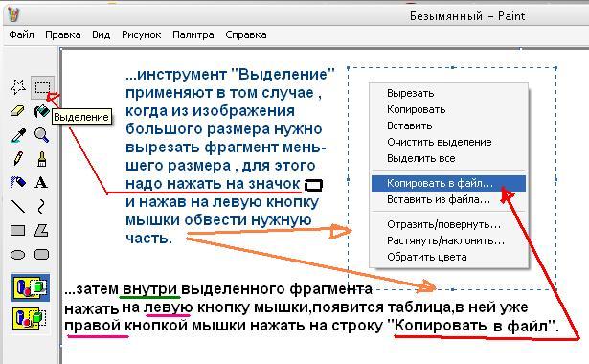Select the Polygon shape tool
This screenshot has width=589, height=364.
pyautogui.click(x=41, y=230)
